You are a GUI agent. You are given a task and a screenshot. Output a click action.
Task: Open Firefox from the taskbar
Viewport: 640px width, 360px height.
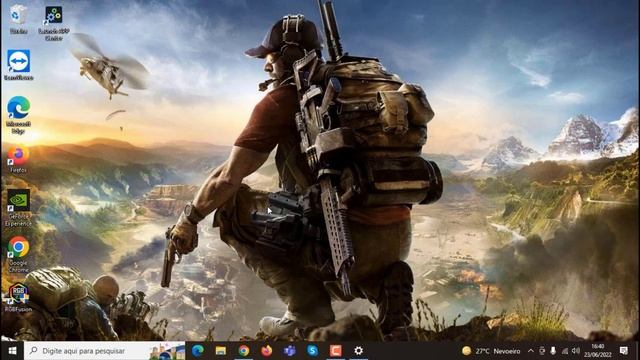point(267,351)
